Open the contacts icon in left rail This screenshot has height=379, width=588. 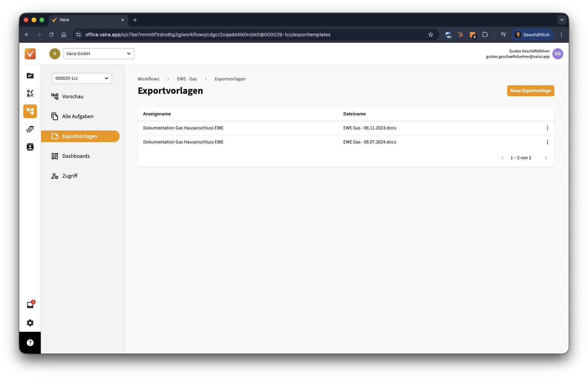click(30, 147)
